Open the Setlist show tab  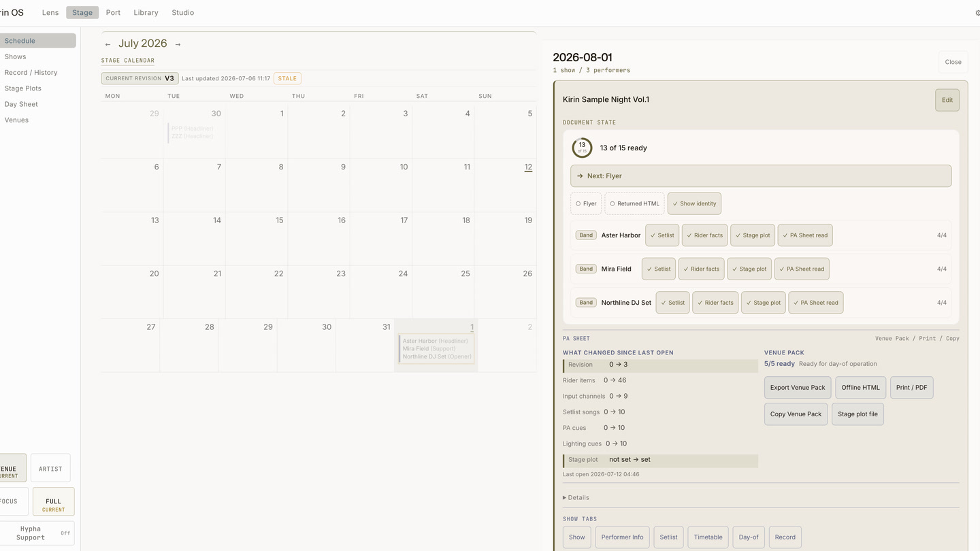pyautogui.click(x=668, y=537)
